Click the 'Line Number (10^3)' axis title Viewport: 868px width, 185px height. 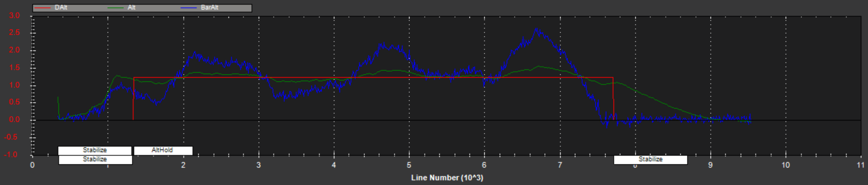coord(447,178)
